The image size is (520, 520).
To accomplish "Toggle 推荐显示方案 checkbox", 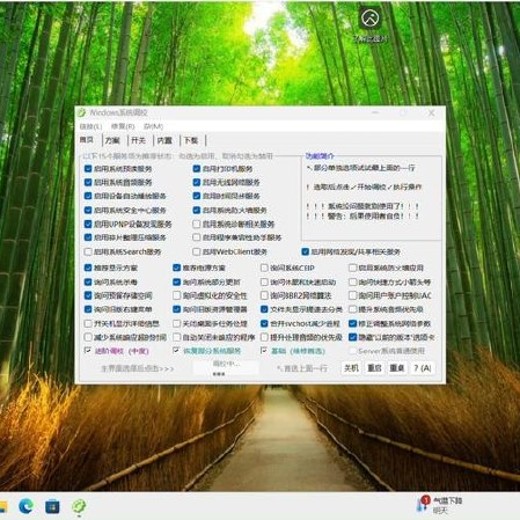I will [88, 268].
